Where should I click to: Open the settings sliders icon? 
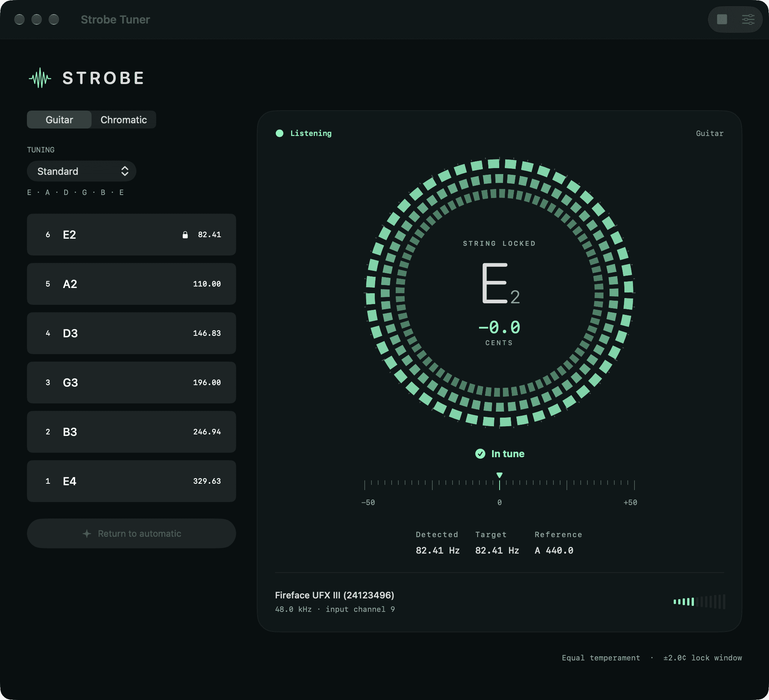[748, 19]
